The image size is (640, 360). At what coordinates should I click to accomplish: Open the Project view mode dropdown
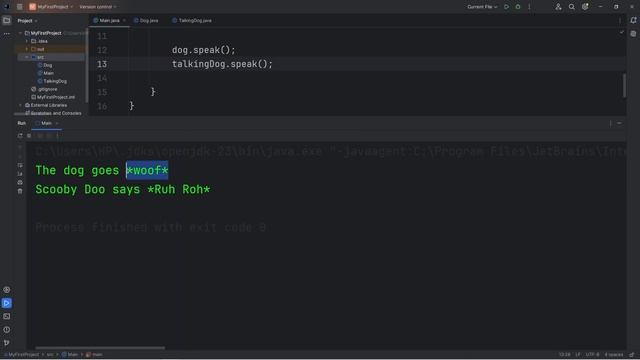point(27,20)
